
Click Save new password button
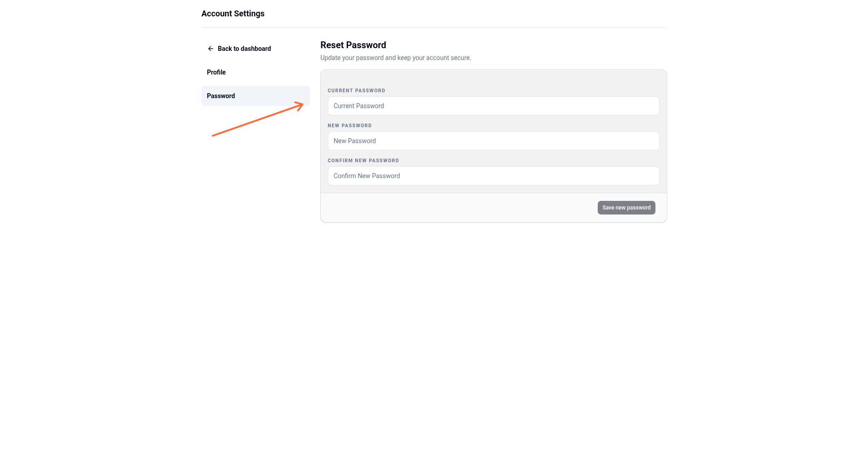626,208
